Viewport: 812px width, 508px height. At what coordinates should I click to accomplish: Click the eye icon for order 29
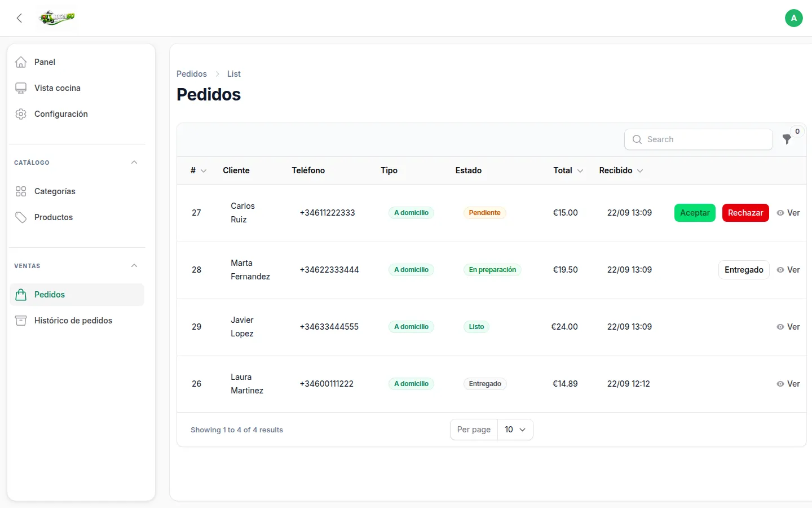pyautogui.click(x=780, y=327)
